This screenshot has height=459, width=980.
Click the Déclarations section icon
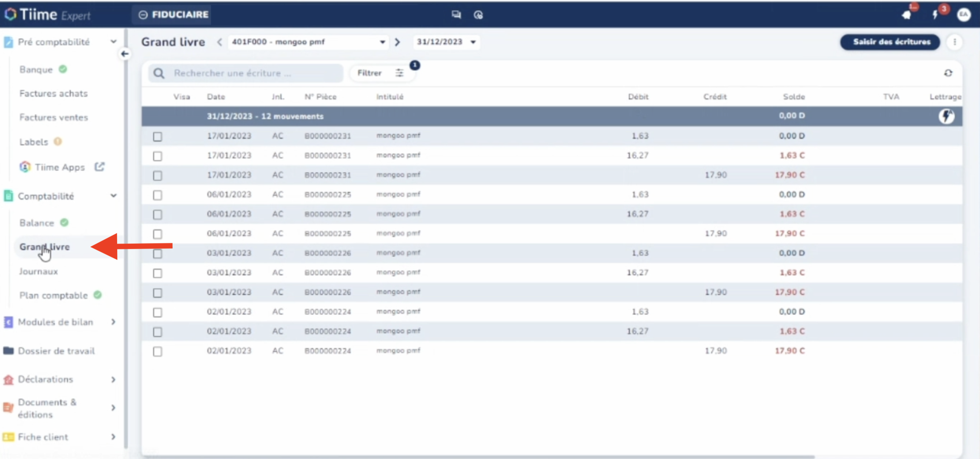(x=8, y=379)
